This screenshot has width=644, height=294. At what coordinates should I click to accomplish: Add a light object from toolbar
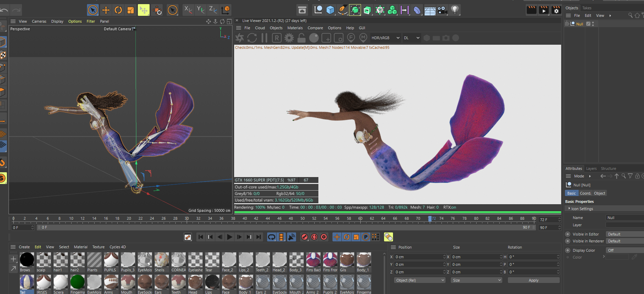pyautogui.click(x=455, y=10)
